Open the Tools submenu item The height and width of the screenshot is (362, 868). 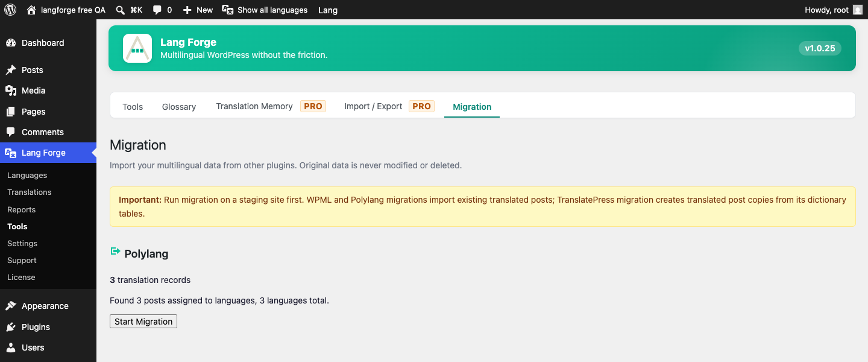pyautogui.click(x=17, y=227)
